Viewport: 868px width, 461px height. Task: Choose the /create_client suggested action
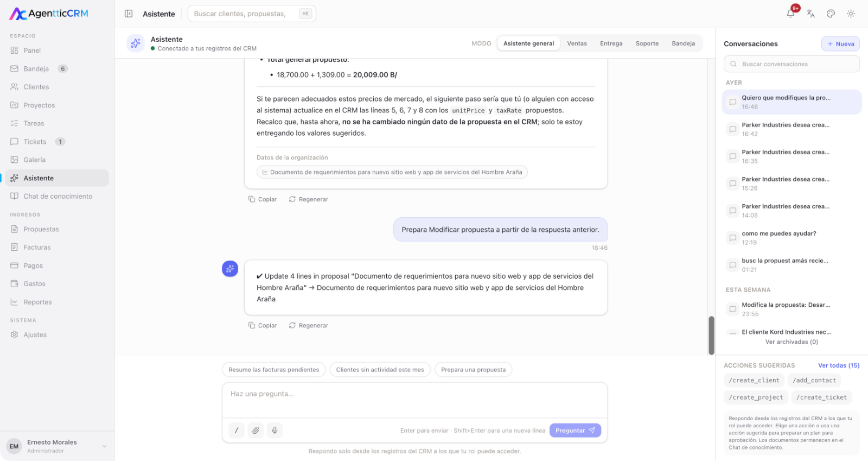point(754,380)
